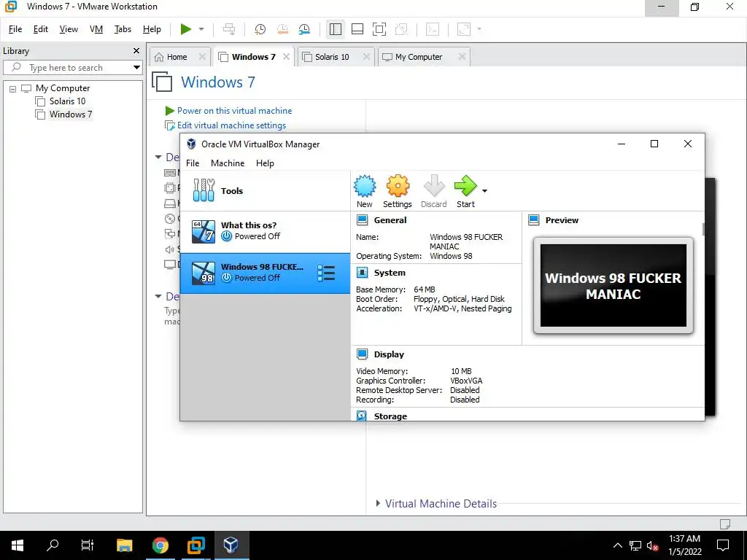Open Chrome from the taskbar
Image resolution: width=747 pixels, height=560 pixels.
(x=160, y=545)
